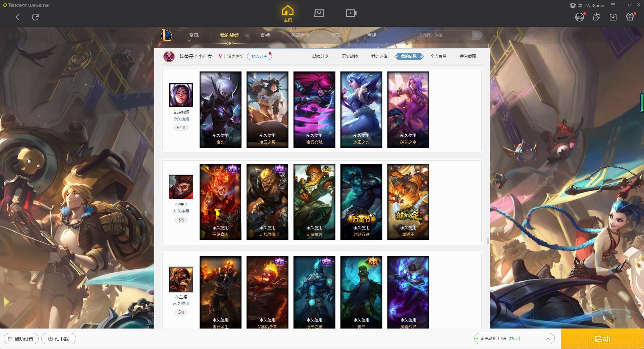Click the 预下载 button
Screen dimensions: 644x349
(59, 339)
